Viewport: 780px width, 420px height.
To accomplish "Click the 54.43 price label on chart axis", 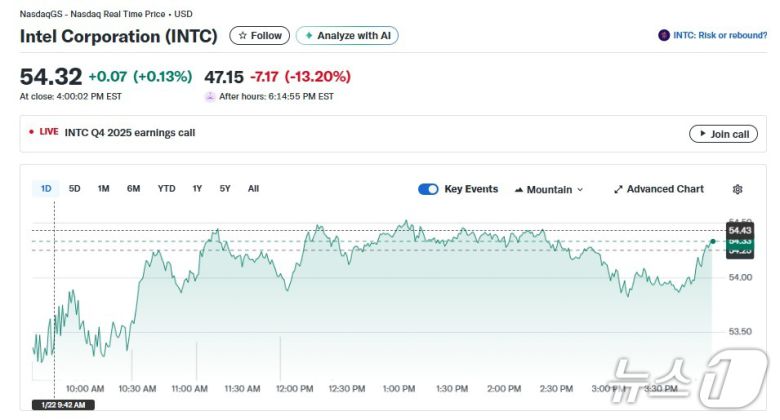I will tap(740, 231).
